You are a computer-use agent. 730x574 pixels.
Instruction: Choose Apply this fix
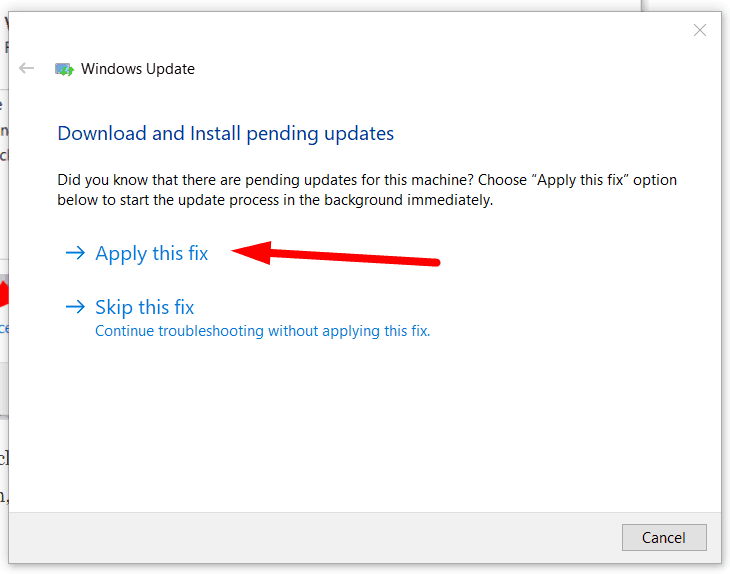coord(151,254)
